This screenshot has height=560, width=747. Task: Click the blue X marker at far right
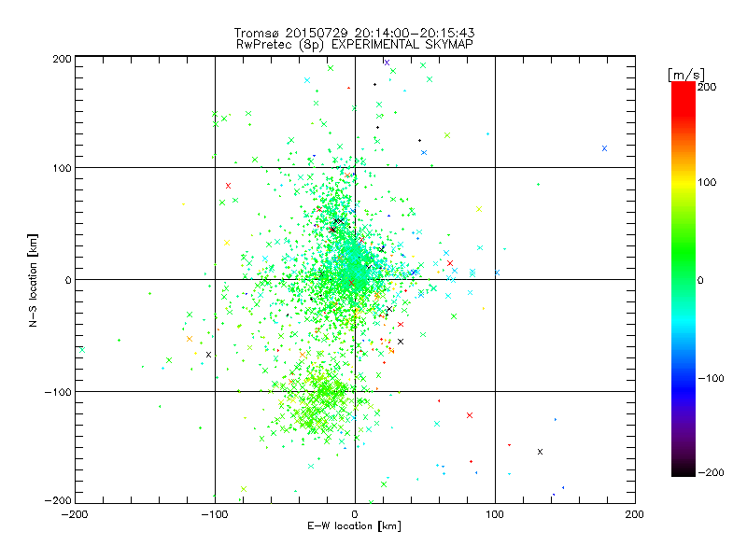tap(604, 148)
